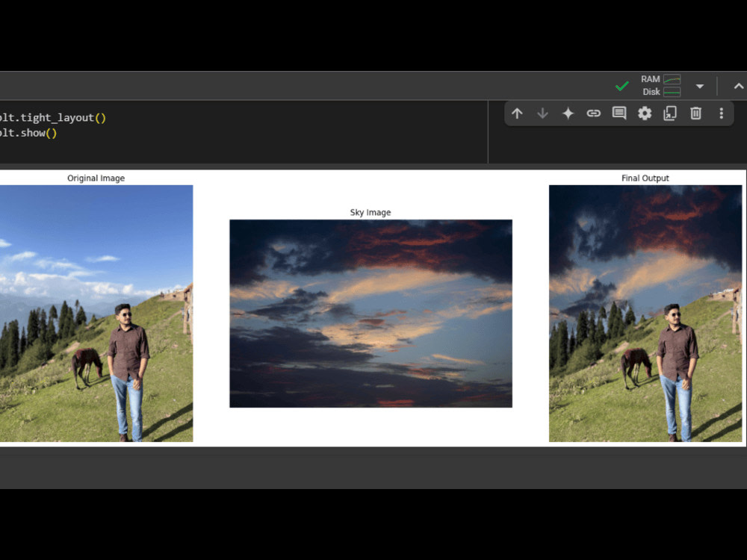Collapse the header with caret icon
Image resolution: width=747 pixels, height=560 pixels.
click(739, 86)
